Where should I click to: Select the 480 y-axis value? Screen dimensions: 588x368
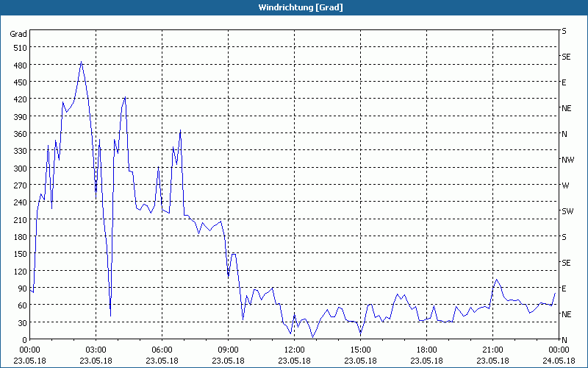(20, 66)
